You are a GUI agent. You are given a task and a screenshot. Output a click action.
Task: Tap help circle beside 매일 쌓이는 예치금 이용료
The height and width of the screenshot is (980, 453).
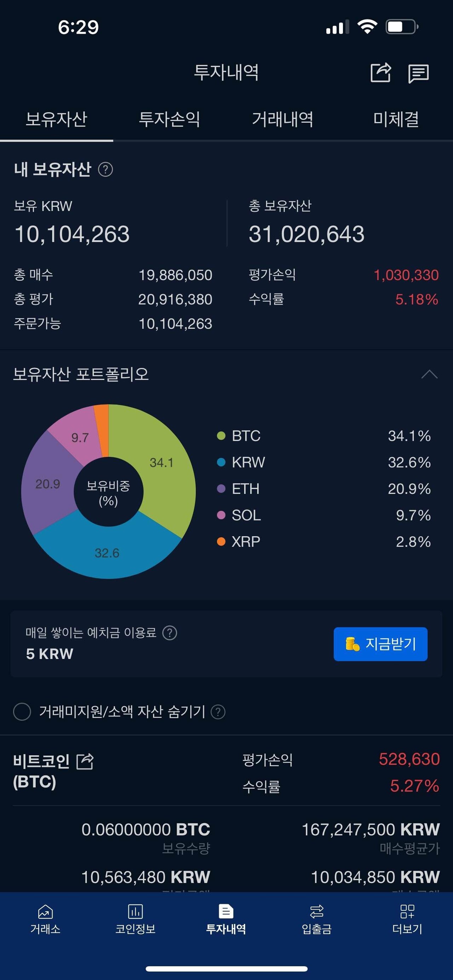(170, 634)
